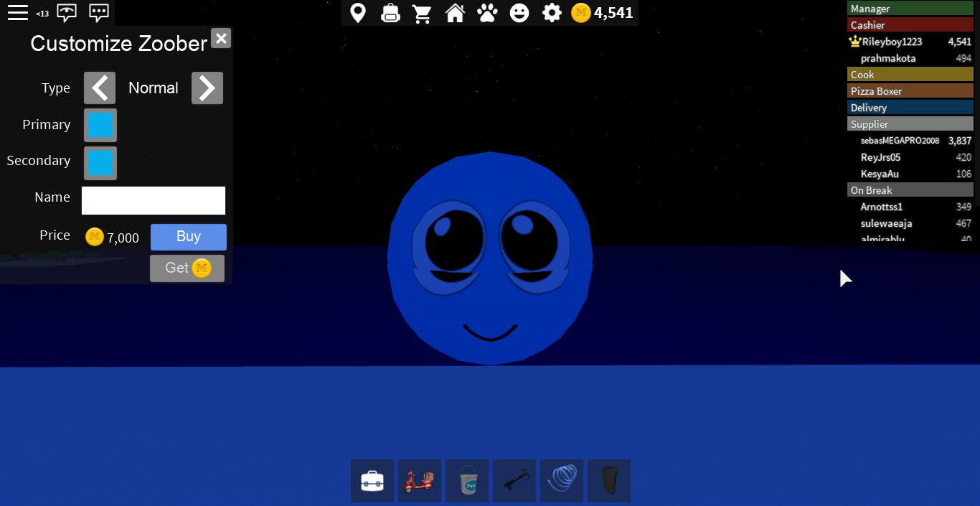Pick the Secondary color swatch
The width and height of the screenshot is (980, 506).
click(x=100, y=163)
